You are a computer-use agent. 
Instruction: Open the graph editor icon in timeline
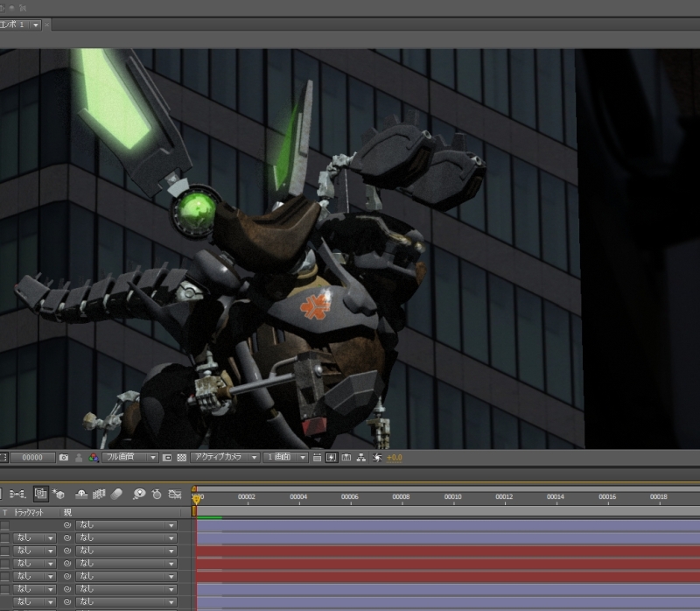tap(174, 495)
